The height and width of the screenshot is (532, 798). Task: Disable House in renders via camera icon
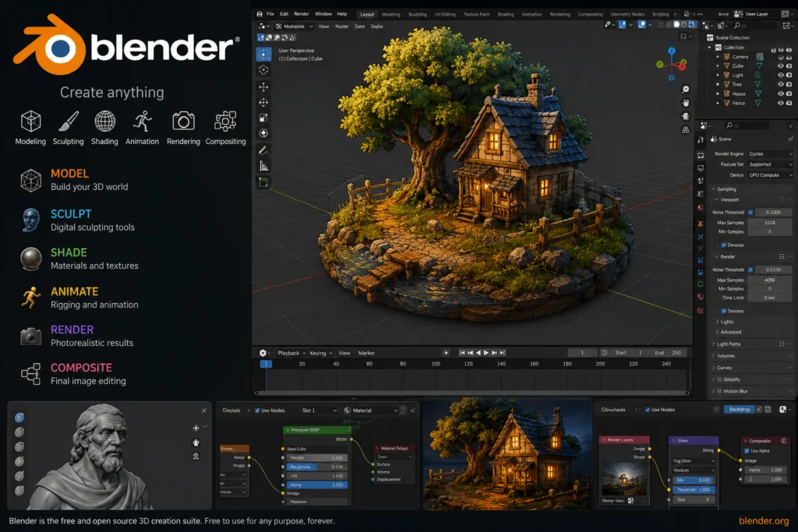pos(789,93)
